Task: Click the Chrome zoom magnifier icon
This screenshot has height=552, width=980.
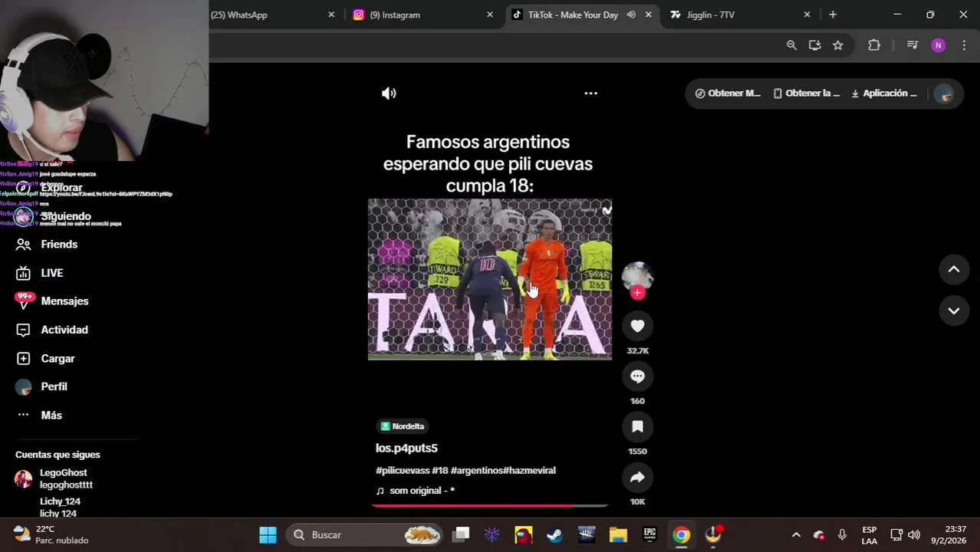Action: (791, 45)
